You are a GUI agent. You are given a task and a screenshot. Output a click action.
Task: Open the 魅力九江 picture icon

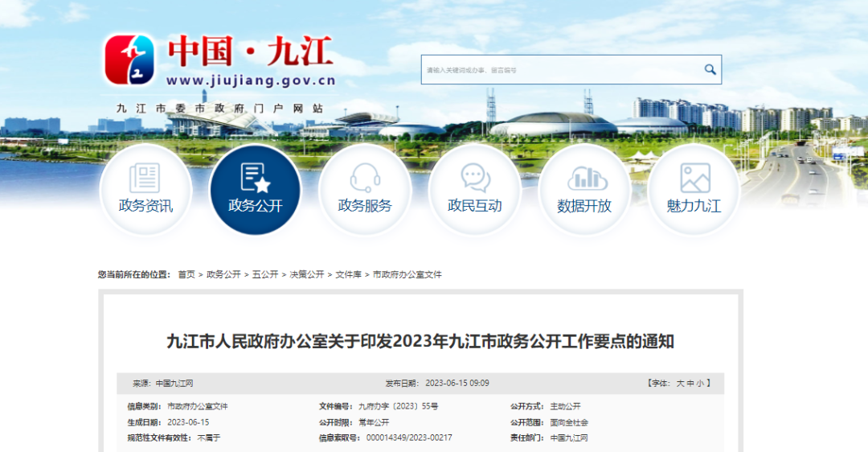(694, 178)
